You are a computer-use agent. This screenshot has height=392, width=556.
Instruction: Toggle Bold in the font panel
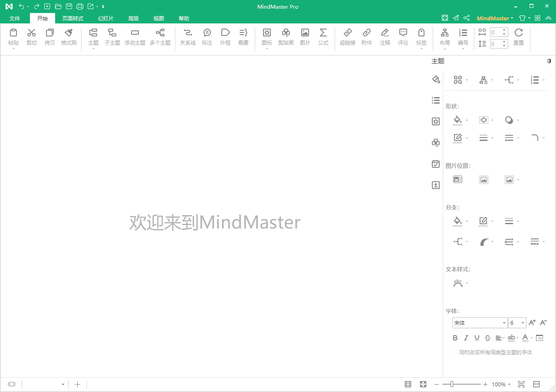point(455,338)
